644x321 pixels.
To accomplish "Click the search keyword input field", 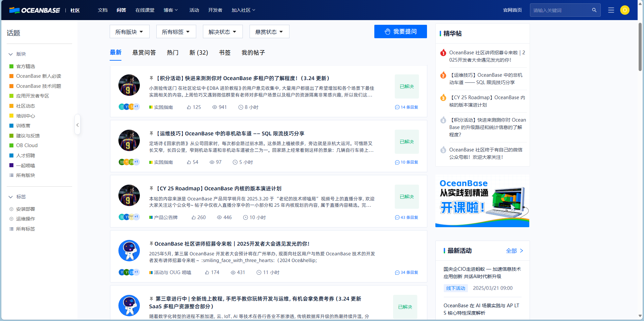I will tap(561, 10).
